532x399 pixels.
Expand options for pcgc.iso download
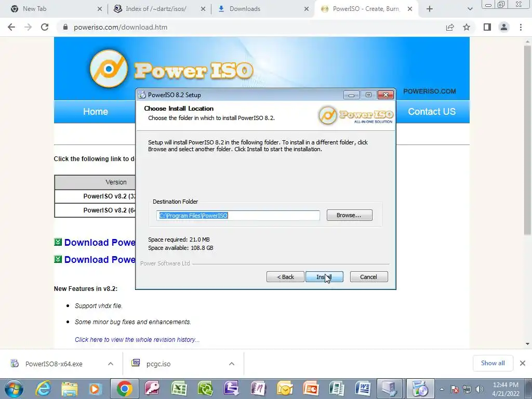coord(232,364)
